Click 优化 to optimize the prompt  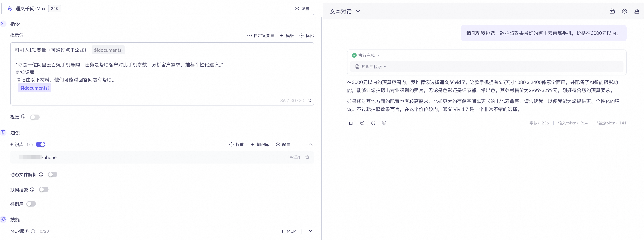click(306, 36)
